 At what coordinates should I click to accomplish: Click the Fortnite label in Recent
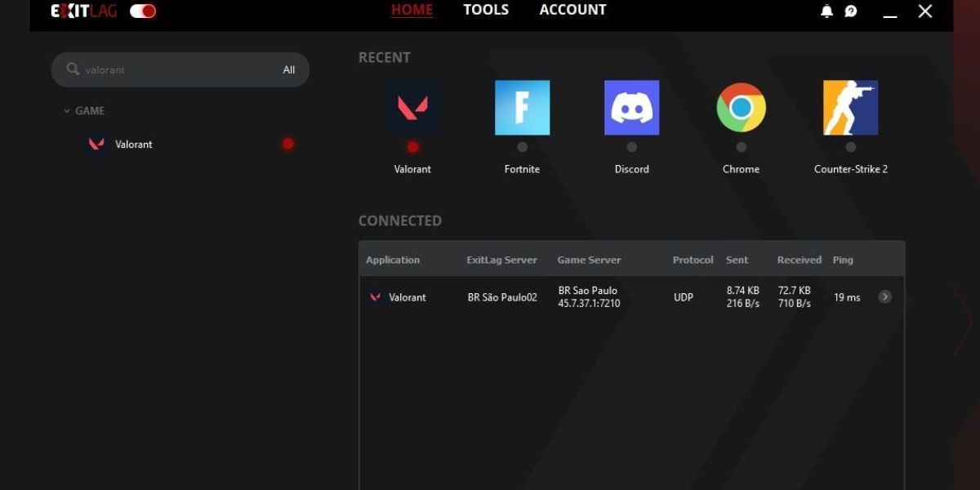tap(523, 169)
